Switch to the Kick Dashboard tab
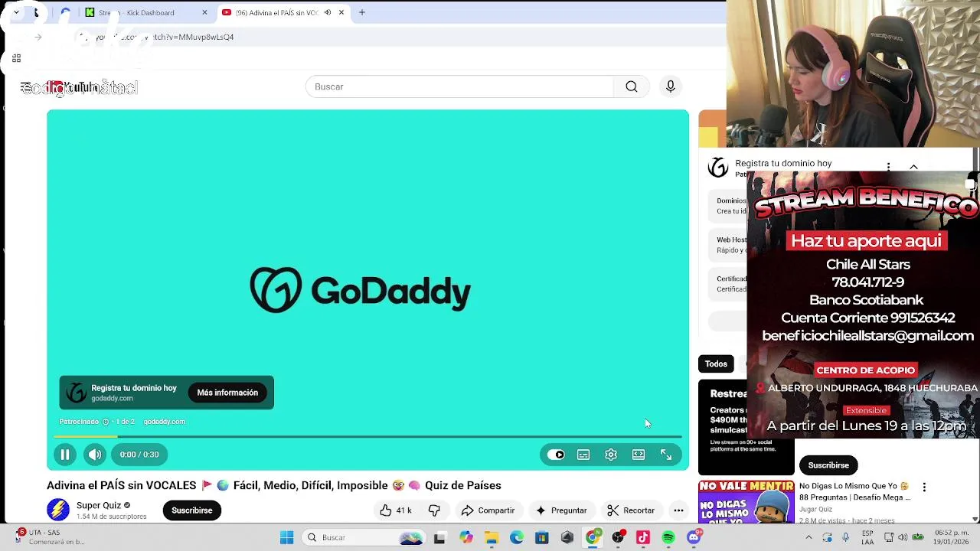Image resolution: width=980 pixels, height=551 pixels. (145, 12)
